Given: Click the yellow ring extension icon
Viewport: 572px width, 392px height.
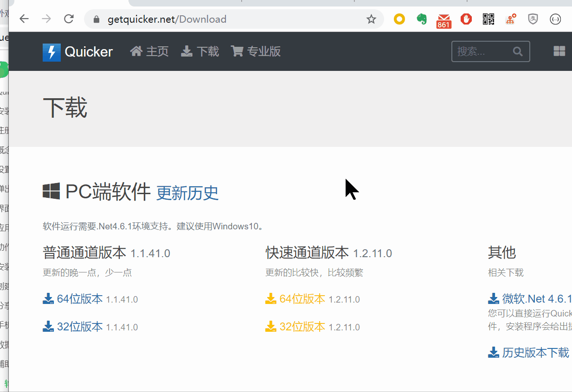Looking at the screenshot, I should (399, 19).
